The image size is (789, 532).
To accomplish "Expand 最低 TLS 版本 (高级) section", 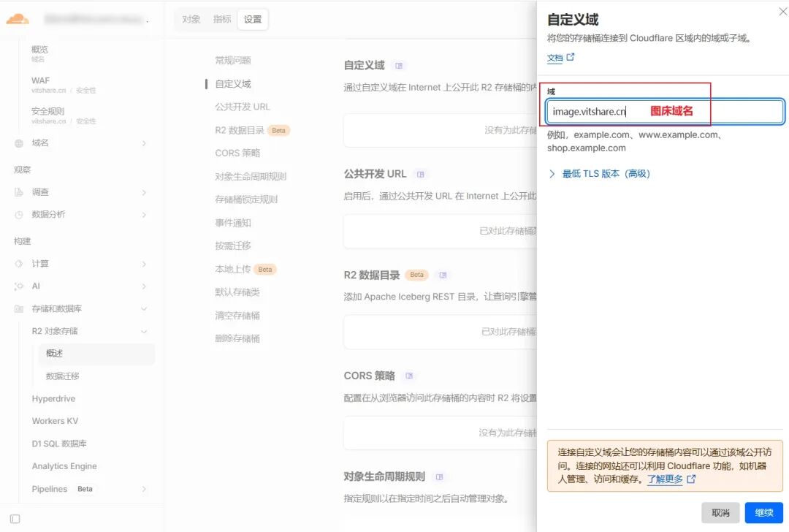I will [600, 174].
